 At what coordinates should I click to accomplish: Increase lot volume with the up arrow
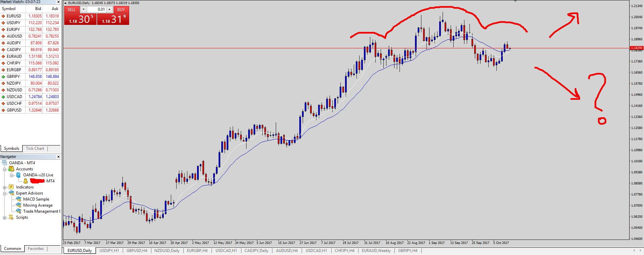tap(109, 9)
